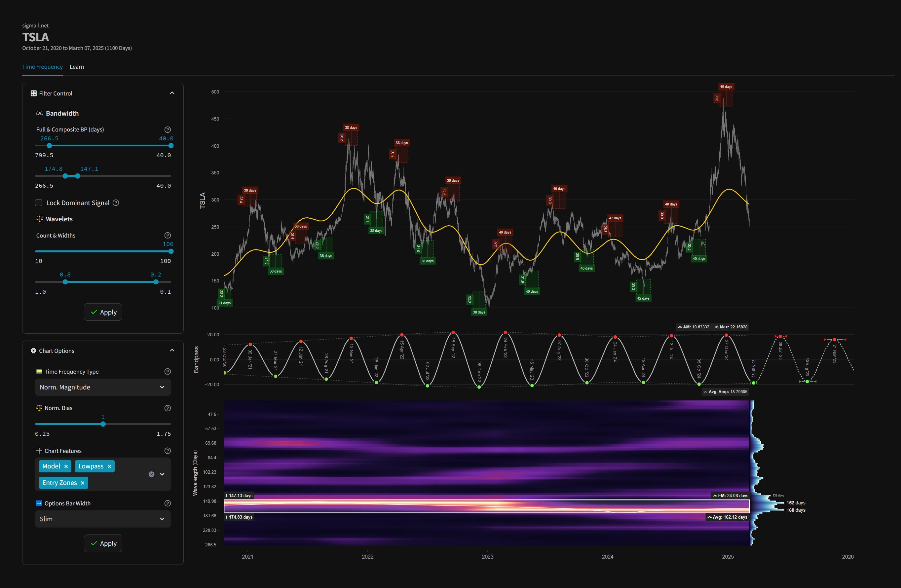Clear all Chart Features selections
Image resolution: width=901 pixels, height=588 pixels.
(x=151, y=474)
